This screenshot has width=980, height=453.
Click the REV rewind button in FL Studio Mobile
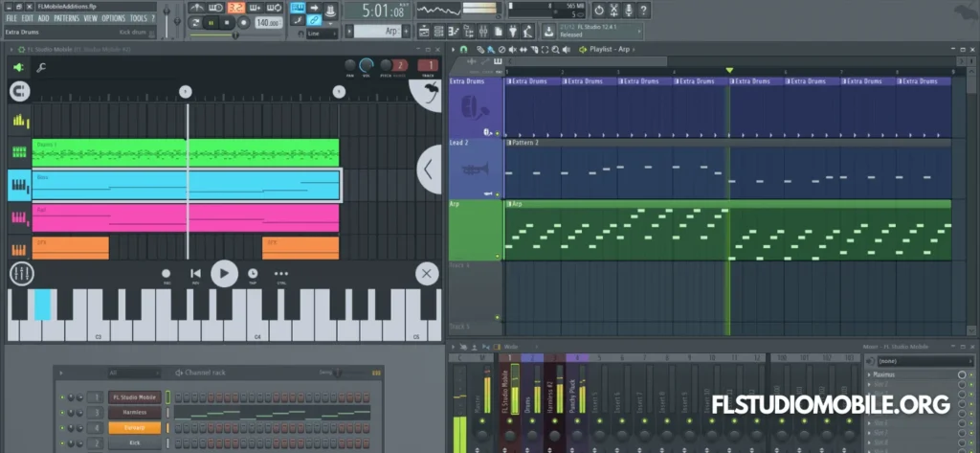(195, 275)
